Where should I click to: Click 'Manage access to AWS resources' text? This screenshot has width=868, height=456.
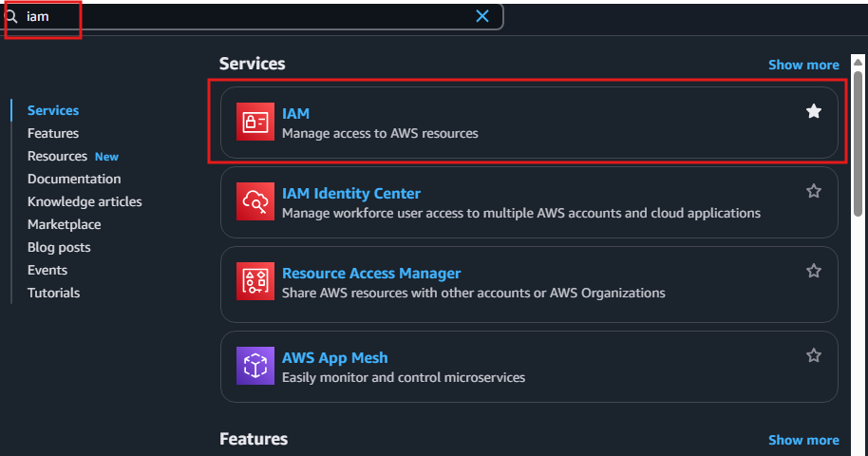(x=380, y=133)
